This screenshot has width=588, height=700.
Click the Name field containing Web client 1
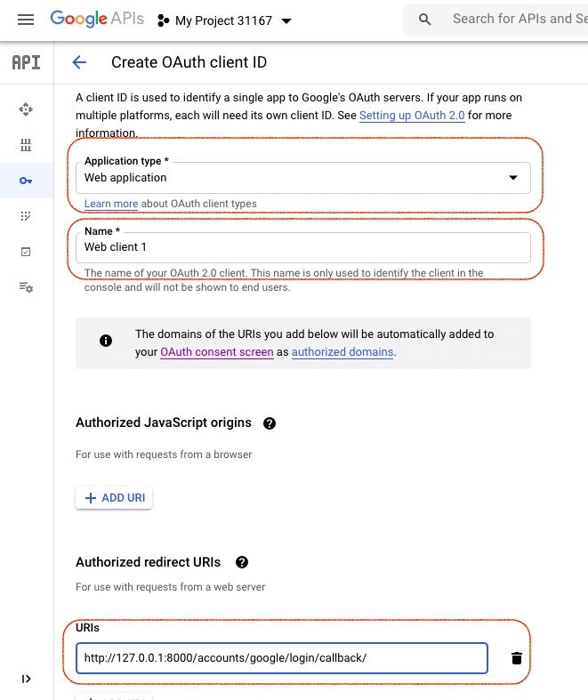coord(302,247)
